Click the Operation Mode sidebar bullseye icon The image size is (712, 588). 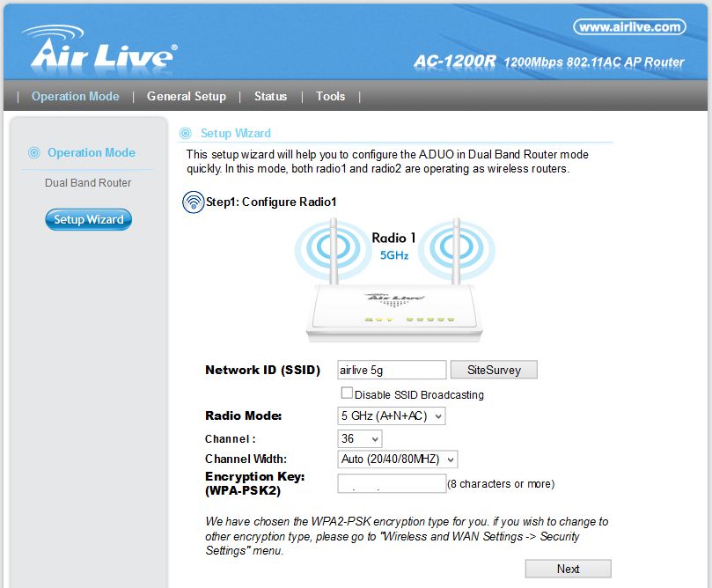34,152
